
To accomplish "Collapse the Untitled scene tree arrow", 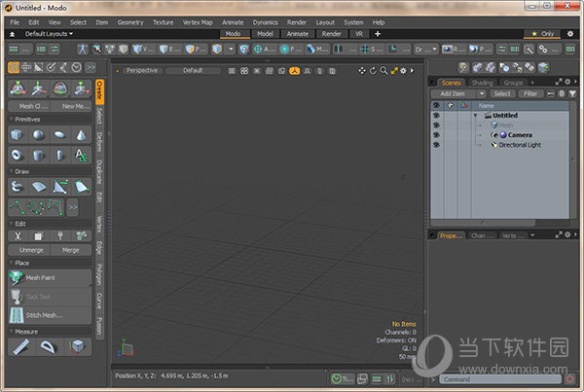I will 476,116.
